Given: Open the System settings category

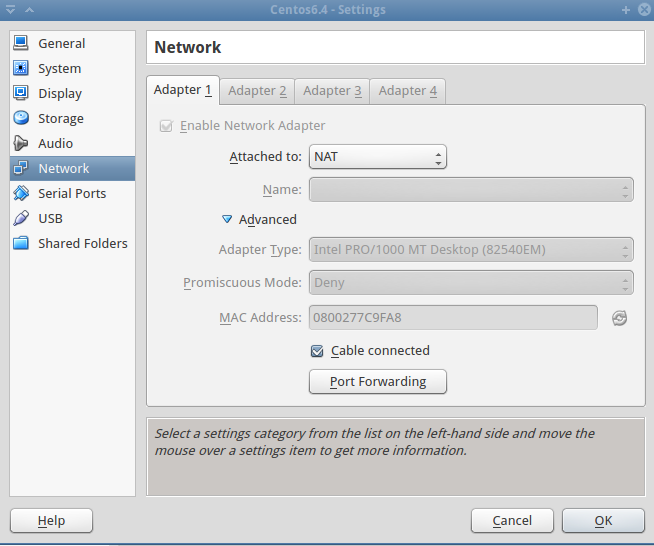Looking at the screenshot, I should pos(73,68).
